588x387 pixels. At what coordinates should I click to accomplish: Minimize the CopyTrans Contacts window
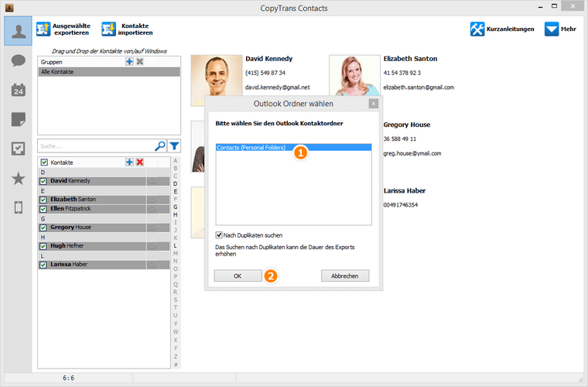540,7
